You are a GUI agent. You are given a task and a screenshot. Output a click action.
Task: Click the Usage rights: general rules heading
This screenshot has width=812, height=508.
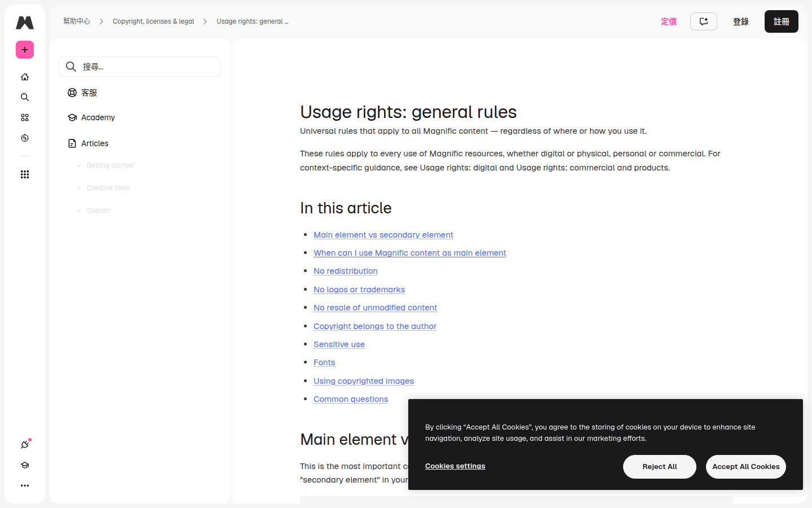[x=408, y=112]
